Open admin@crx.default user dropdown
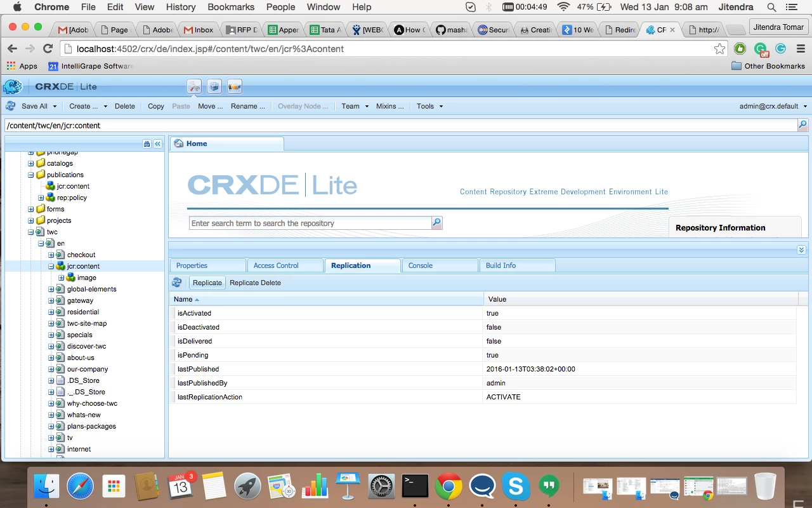This screenshot has width=812, height=508. click(x=773, y=106)
